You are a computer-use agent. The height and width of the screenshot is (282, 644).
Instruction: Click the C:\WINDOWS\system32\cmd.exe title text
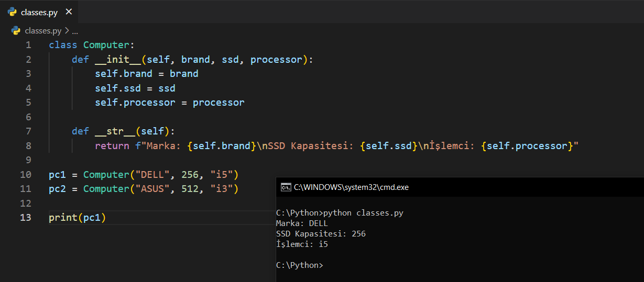(351, 187)
